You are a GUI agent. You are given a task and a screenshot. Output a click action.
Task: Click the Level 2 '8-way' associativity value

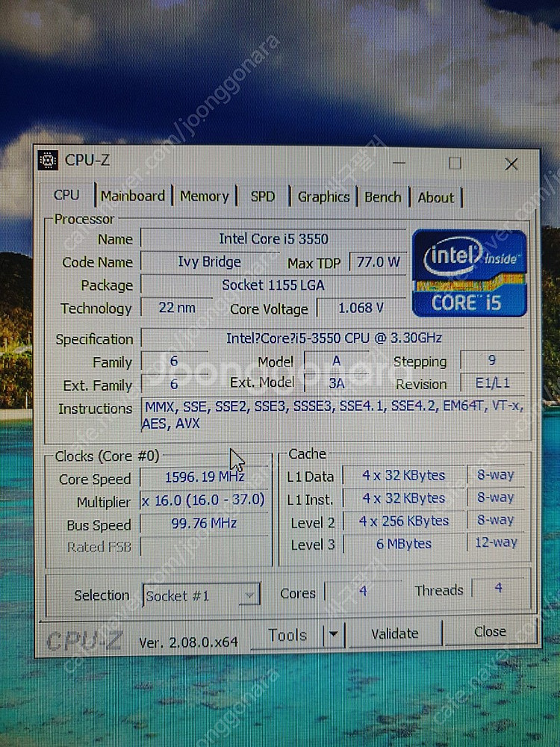[x=496, y=519]
